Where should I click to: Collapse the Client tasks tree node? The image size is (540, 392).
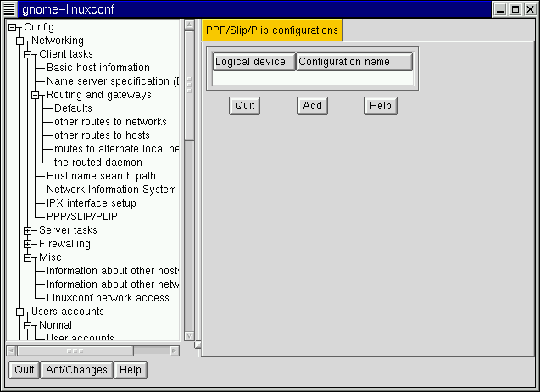click(28, 54)
